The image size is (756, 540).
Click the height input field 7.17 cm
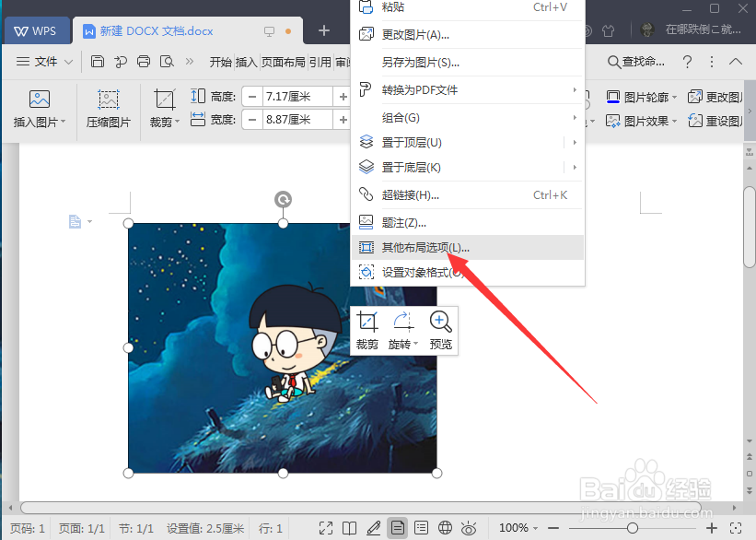pos(297,97)
